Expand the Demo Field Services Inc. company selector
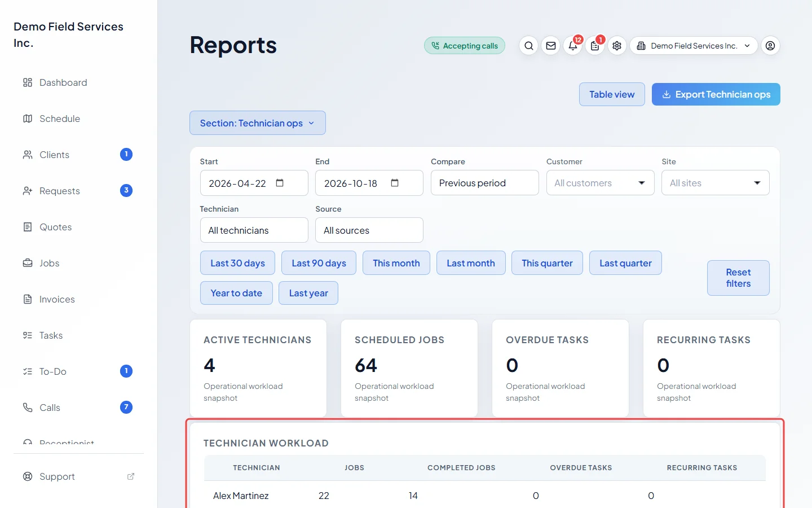The width and height of the screenshot is (812, 508). tap(694, 46)
